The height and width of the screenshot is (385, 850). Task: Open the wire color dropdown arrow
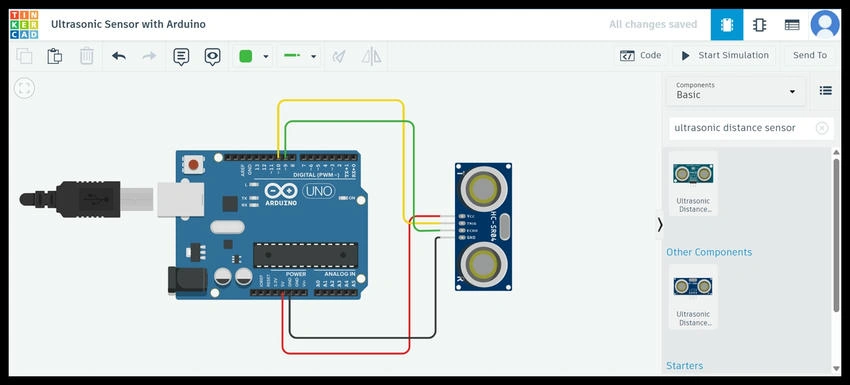point(266,56)
